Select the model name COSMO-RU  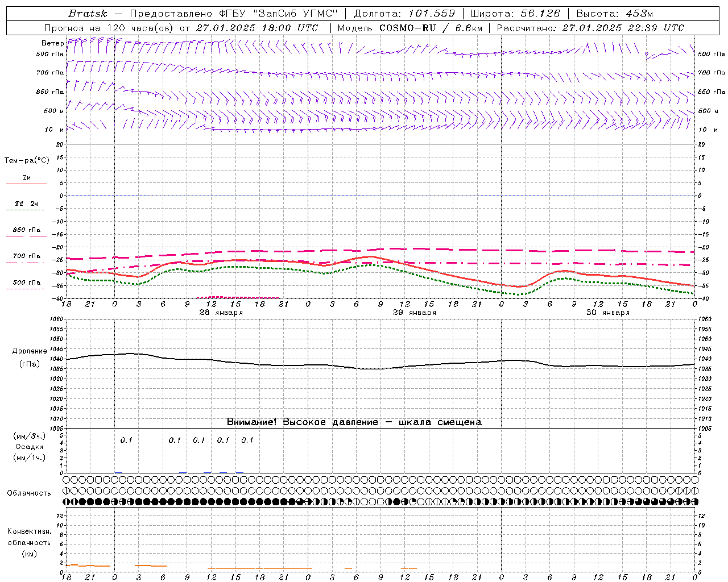pos(407,28)
